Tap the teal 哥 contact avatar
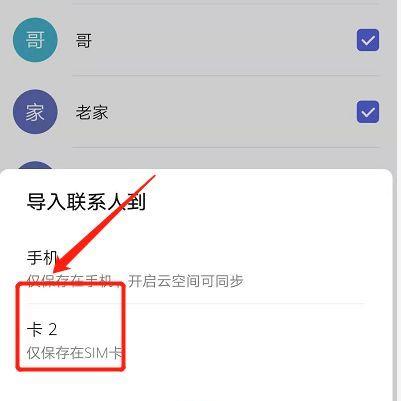The width and height of the screenshot is (401, 401). [35, 40]
